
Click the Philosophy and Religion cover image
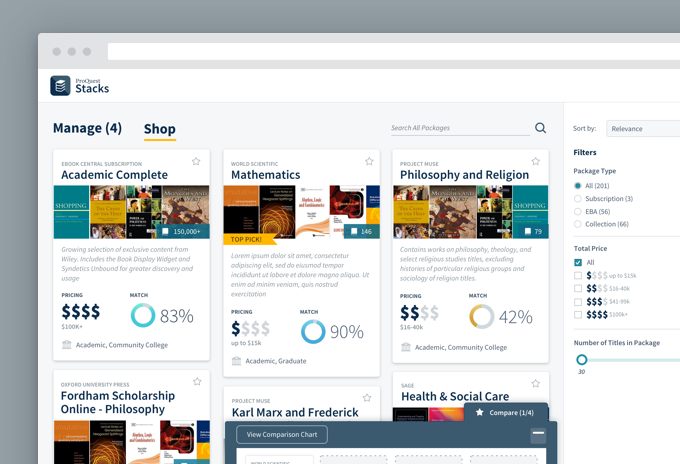pos(471,212)
